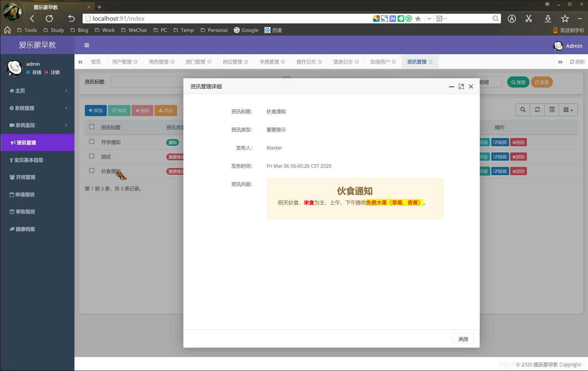Click the bookmark star icon in browser toolbar
This screenshot has width=588, height=371.
(565, 19)
